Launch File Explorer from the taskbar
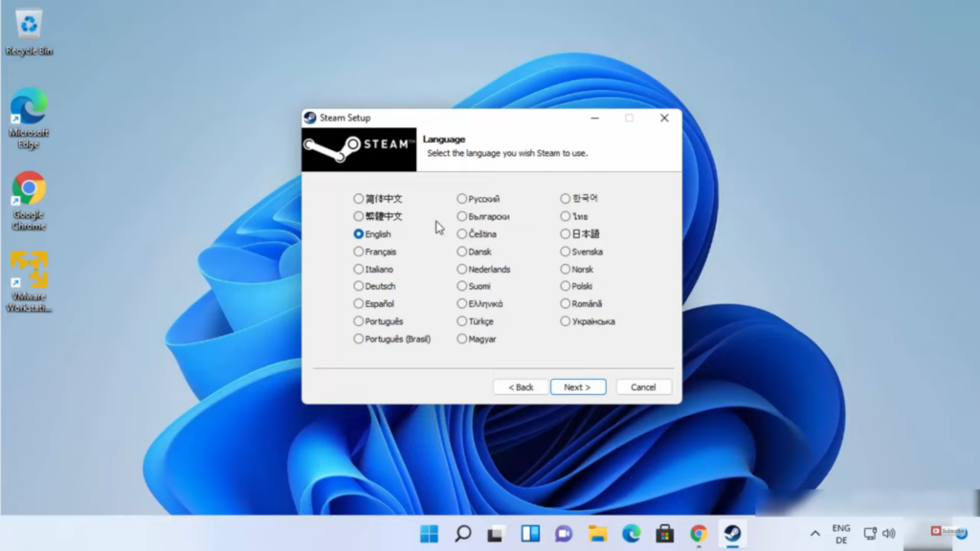Viewport: 980px width, 551px height. [x=597, y=534]
